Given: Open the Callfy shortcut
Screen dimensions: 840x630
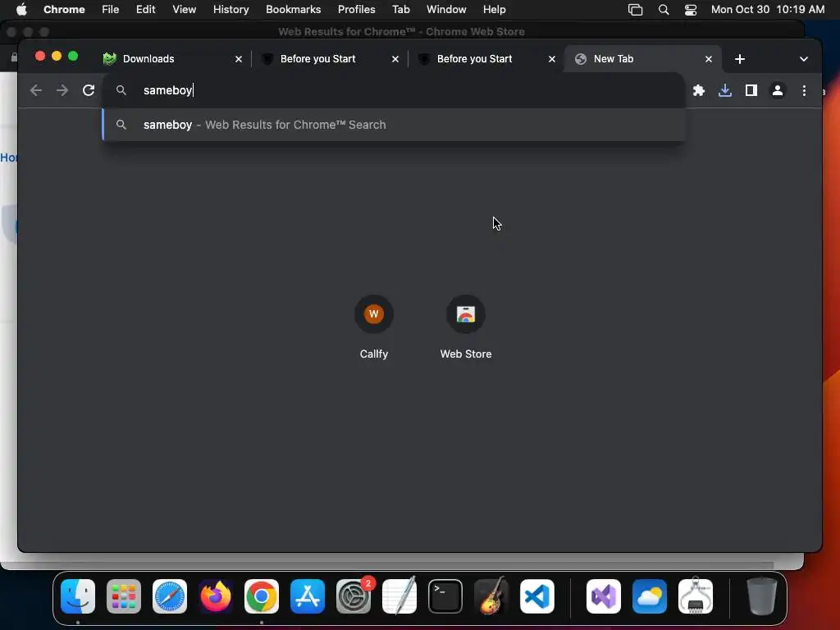Looking at the screenshot, I should 374,327.
